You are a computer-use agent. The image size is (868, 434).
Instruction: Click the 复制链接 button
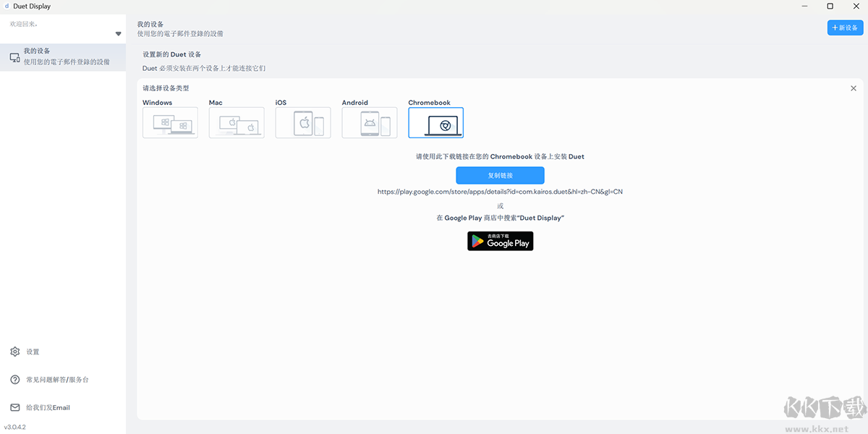(x=500, y=175)
